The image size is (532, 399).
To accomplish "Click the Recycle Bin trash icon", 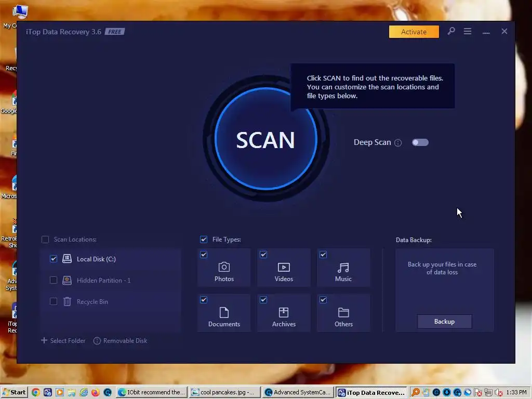I will 67,301.
